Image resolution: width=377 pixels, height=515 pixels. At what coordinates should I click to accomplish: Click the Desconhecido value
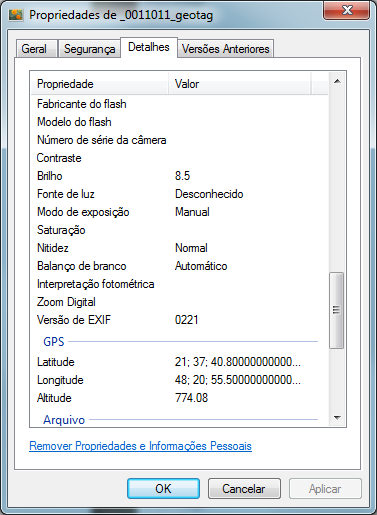tap(209, 194)
